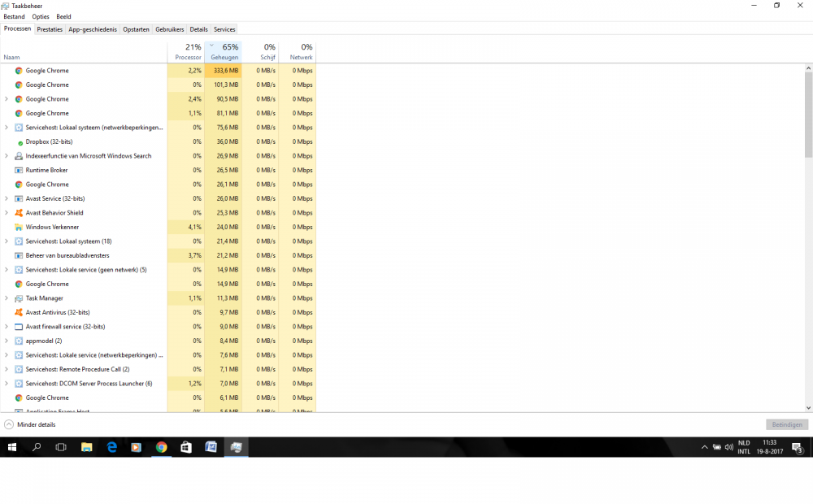813x504 pixels.
Task: Sort by the Processor column header
Action: pos(185,52)
